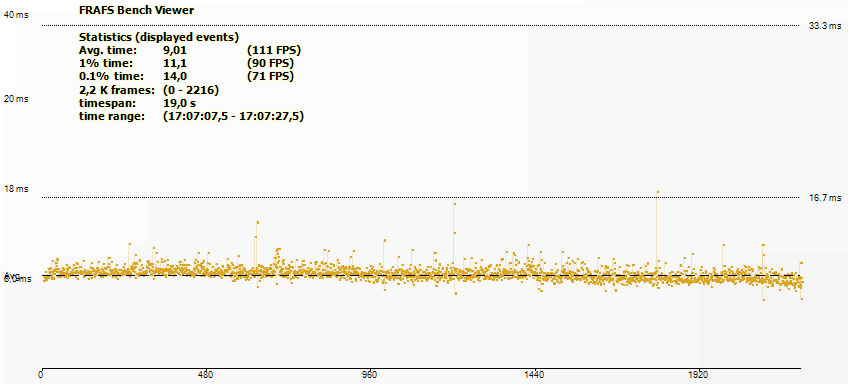Select the frame range "(0 - 2216)"

(x=191, y=90)
